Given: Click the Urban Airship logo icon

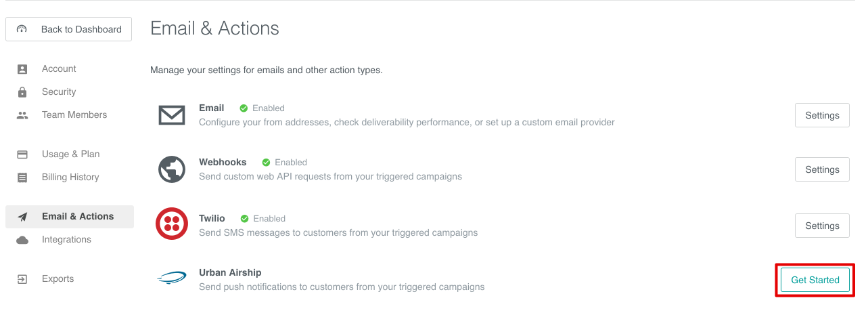Looking at the screenshot, I should pyautogui.click(x=172, y=278).
